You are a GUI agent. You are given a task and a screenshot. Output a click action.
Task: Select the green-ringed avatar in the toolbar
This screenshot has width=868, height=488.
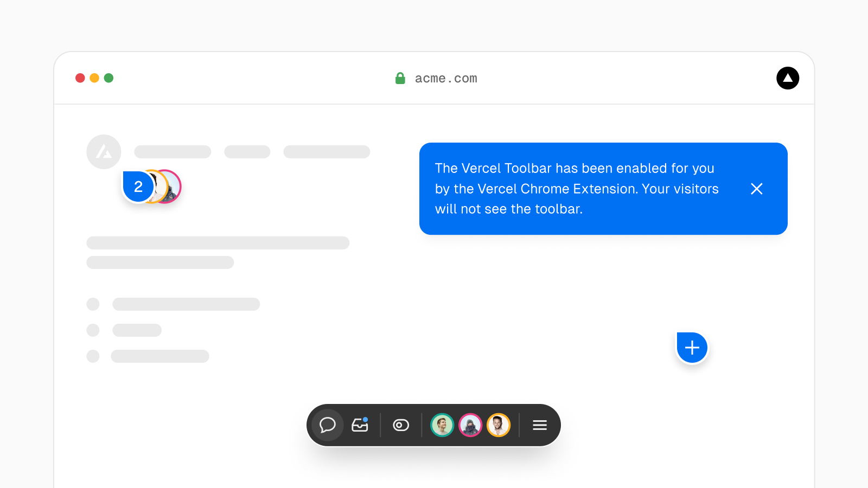tap(442, 425)
